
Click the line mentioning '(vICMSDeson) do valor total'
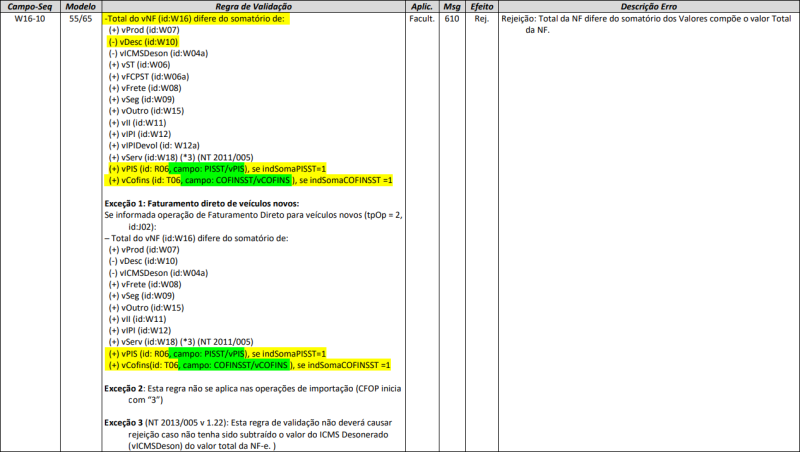pos(202,446)
